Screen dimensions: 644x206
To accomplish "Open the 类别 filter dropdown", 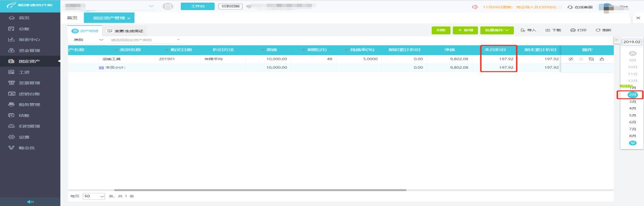I will pos(88,40).
